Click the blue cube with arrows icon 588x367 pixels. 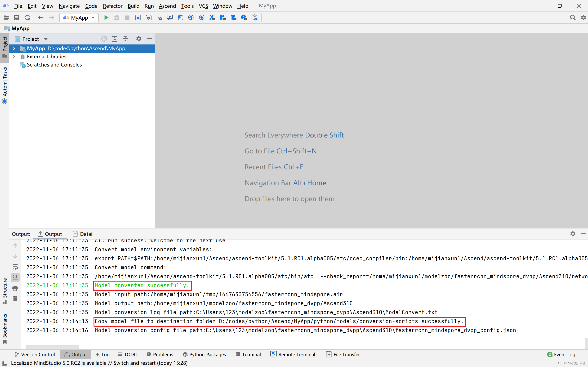tap(244, 18)
